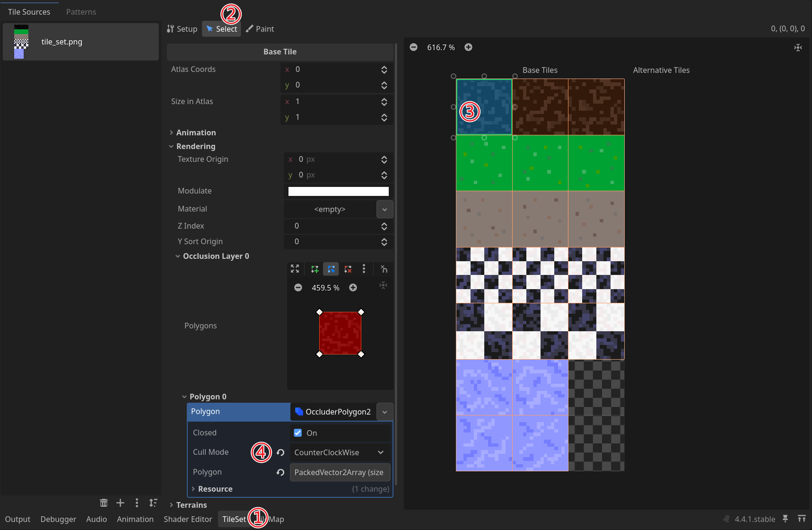Open the Modulate color picker
This screenshot has height=530, width=812.
(339, 191)
